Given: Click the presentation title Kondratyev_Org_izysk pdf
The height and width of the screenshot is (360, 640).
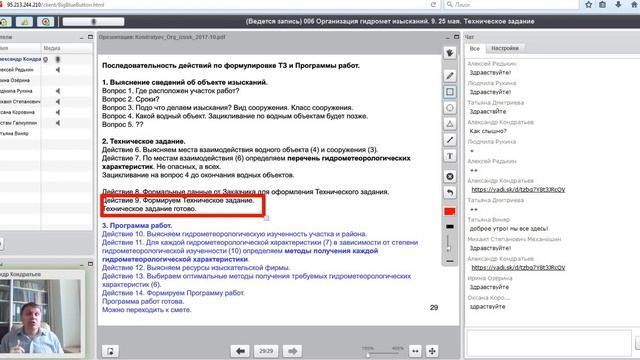Looking at the screenshot, I should click(162, 37).
